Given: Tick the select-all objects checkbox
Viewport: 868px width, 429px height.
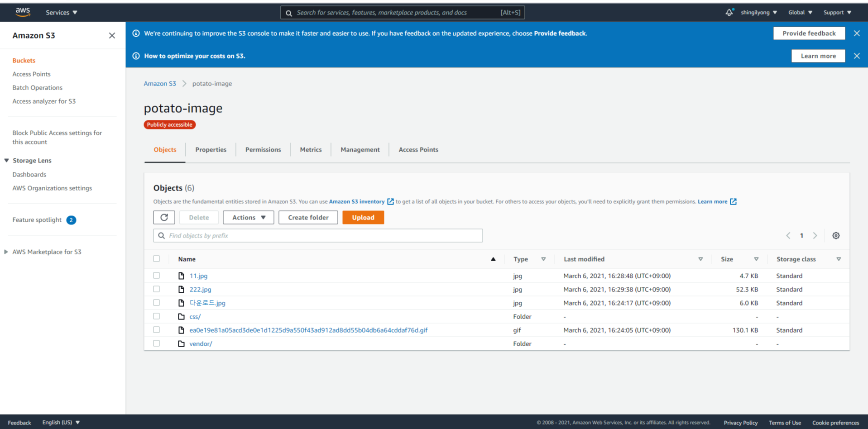Looking at the screenshot, I should click(157, 259).
